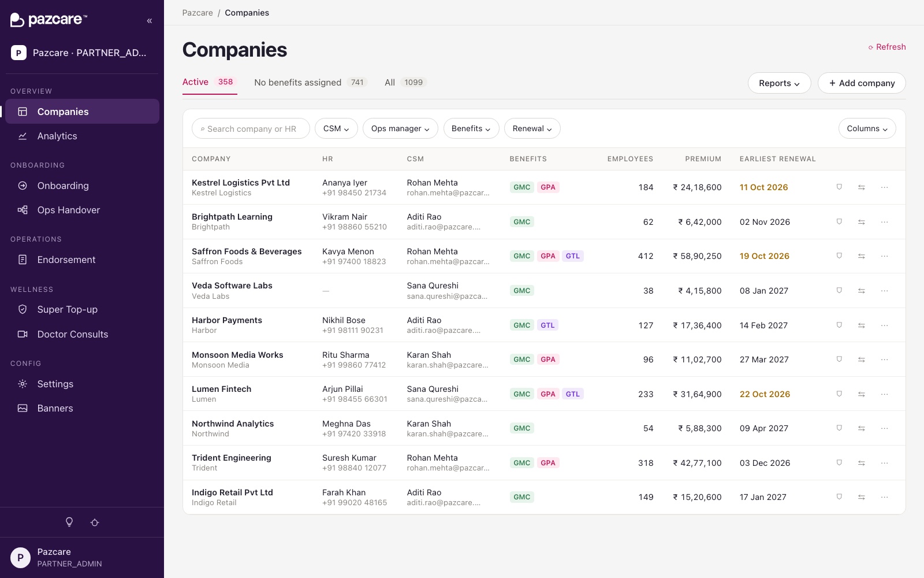This screenshot has width=924, height=578.
Task: Switch to the No benefits assigned tab
Action: pos(311,82)
